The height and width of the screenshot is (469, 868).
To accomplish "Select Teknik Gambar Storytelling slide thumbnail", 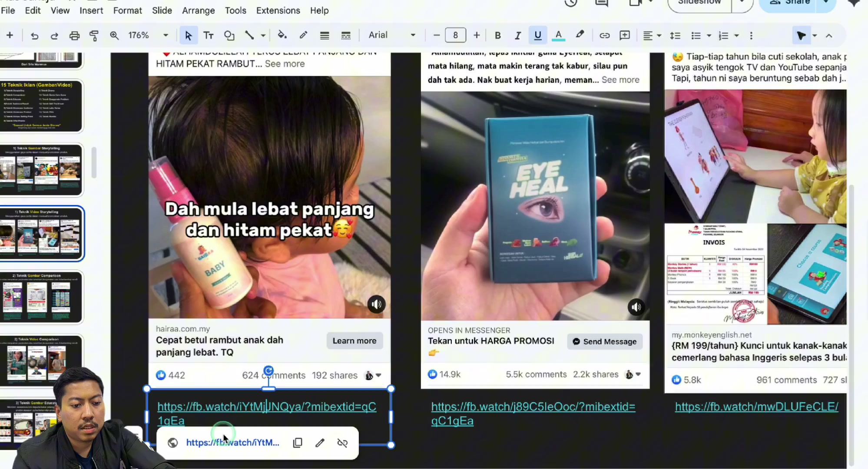I will tap(41, 170).
